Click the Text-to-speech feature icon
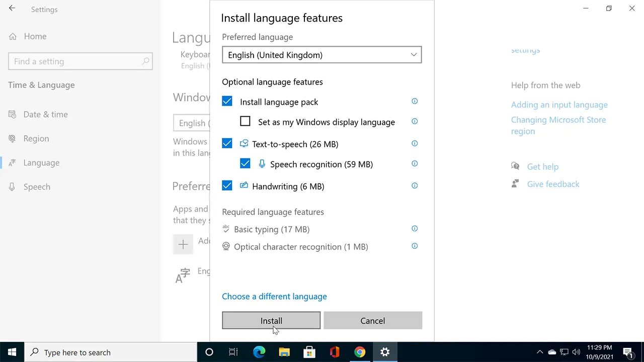 pos(244,144)
